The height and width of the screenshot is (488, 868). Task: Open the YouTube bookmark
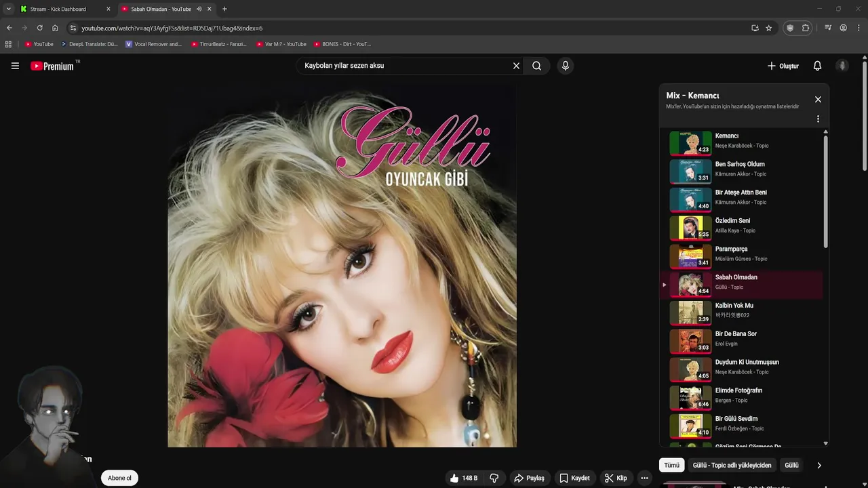[39, 44]
